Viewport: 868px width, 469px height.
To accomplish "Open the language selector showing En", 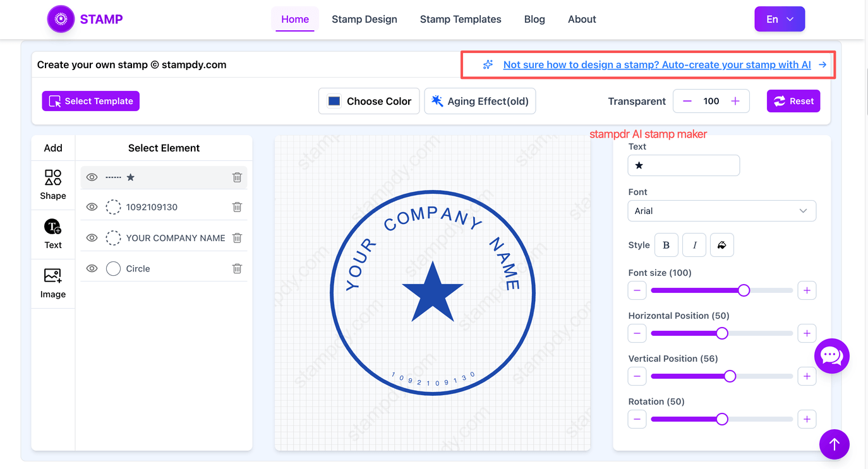I will click(780, 19).
